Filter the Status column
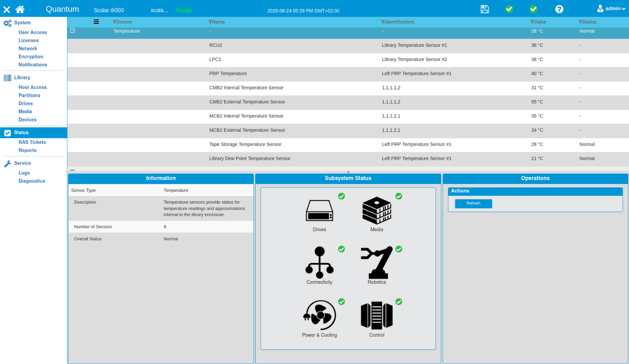Viewport: 629px width, 364px height. (580, 22)
